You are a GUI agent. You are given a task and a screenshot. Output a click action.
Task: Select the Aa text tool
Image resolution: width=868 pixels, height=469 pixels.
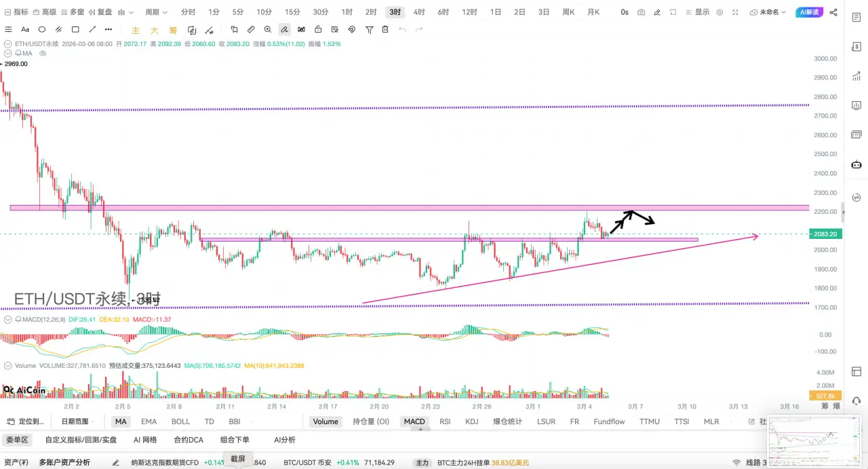click(x=25, y=29)
